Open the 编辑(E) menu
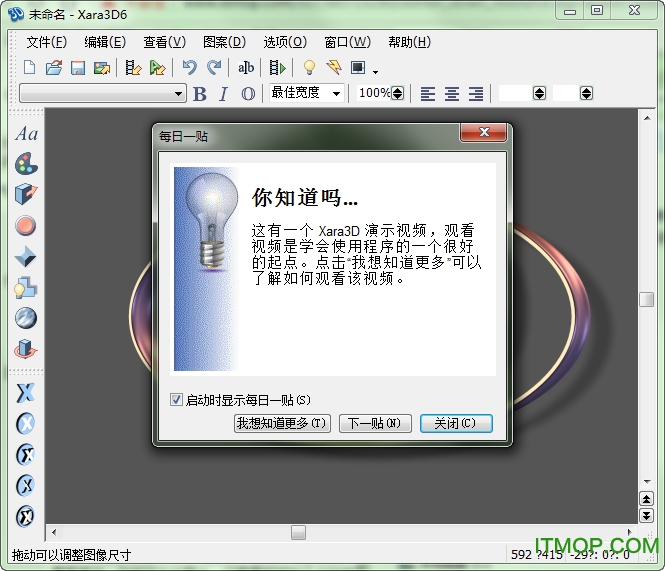 (x=105, y=42)
